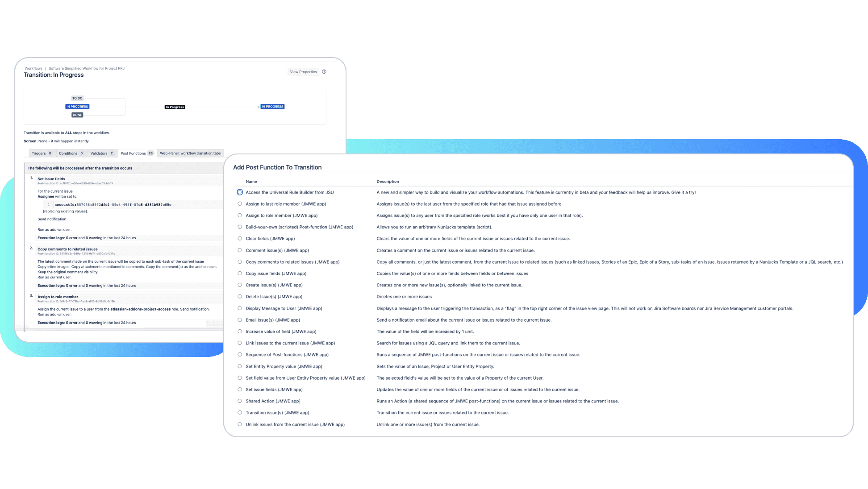Select Delete issue(s) (JMWE app) radio
The height and width of the screenshot is (489, 868).
coord(240,297)
